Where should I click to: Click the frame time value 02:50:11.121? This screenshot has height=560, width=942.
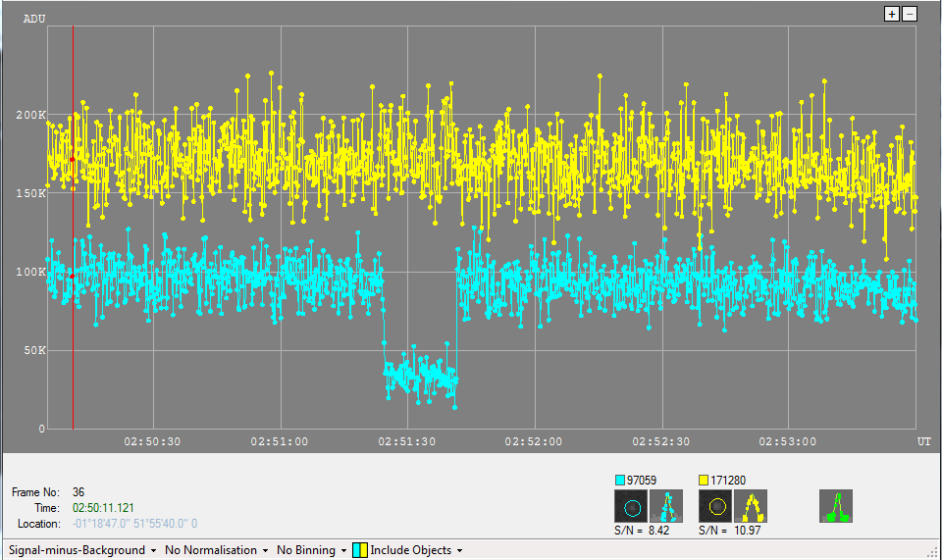(x=103, y=508)
